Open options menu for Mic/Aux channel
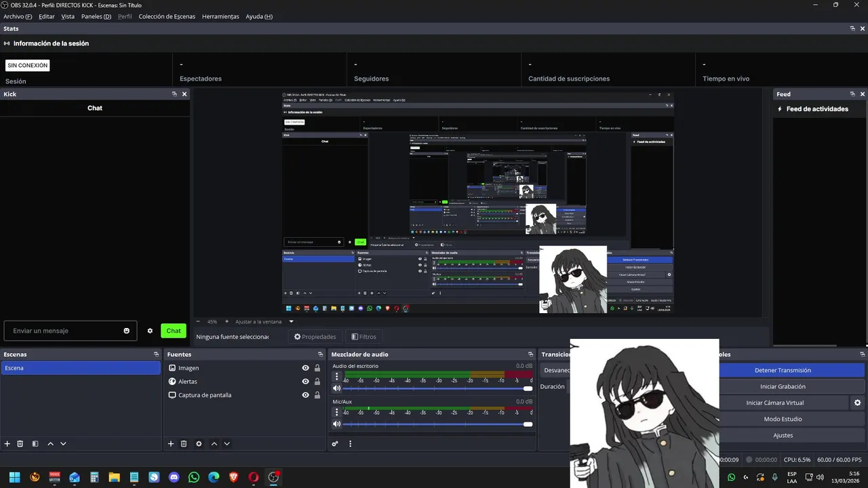The height and width of the screenshot is (488, 868). [337, 412]
